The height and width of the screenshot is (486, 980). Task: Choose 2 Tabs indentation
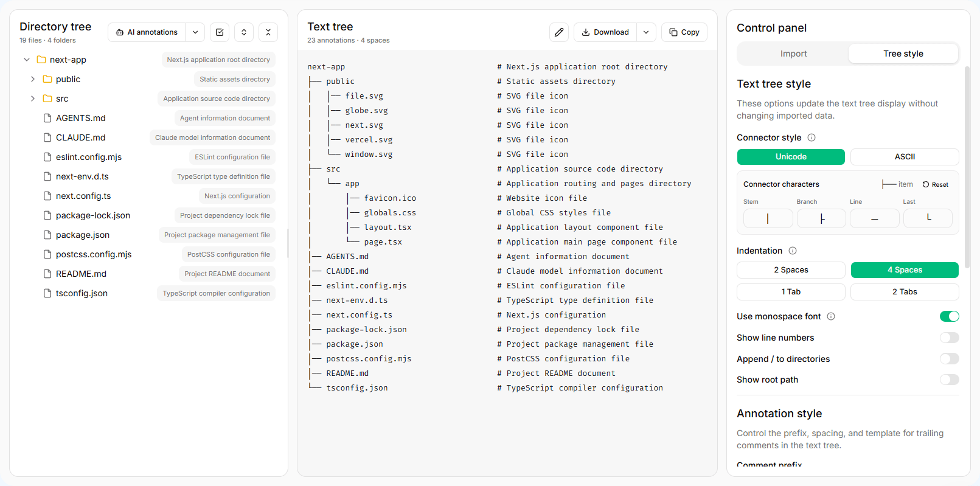click(905, 292)
